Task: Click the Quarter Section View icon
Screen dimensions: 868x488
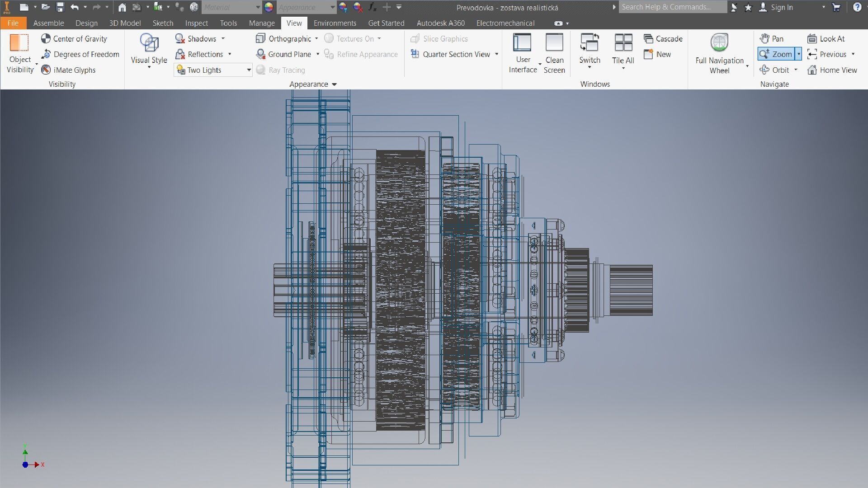Action: click(415, 54)
